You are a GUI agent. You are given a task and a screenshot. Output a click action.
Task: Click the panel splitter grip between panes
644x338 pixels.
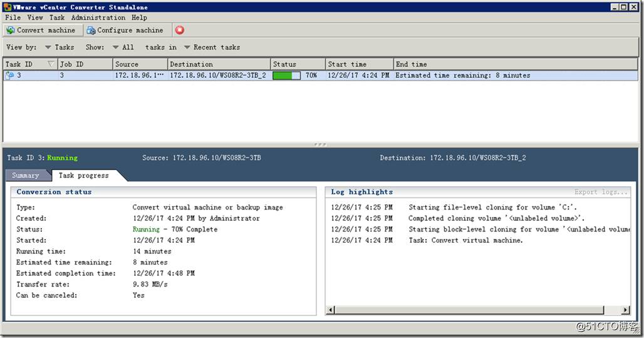[x=320, y=144]
